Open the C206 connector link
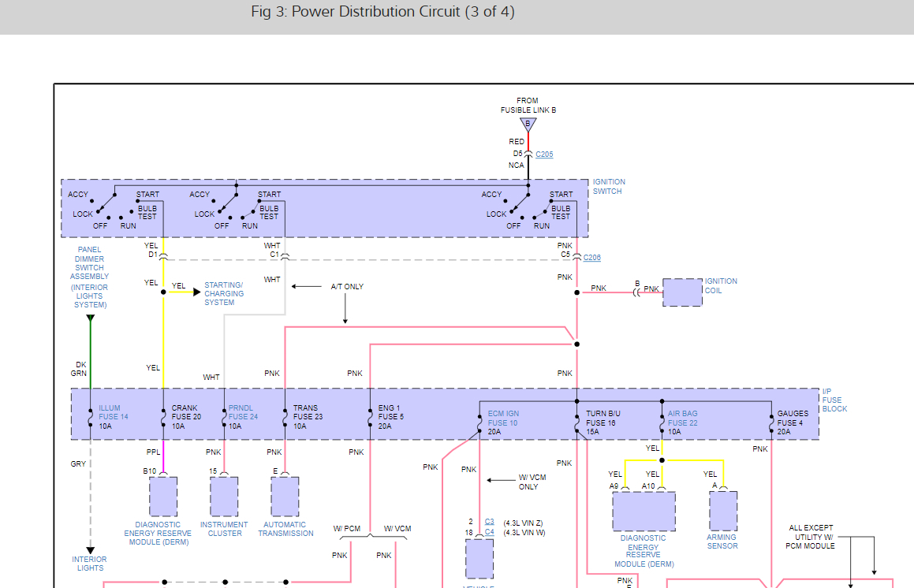 tap(591, 258)
